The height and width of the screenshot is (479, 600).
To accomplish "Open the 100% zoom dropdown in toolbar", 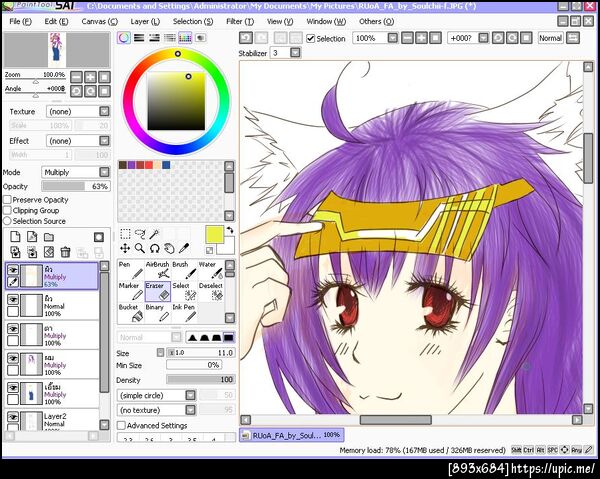I will 393,38.
